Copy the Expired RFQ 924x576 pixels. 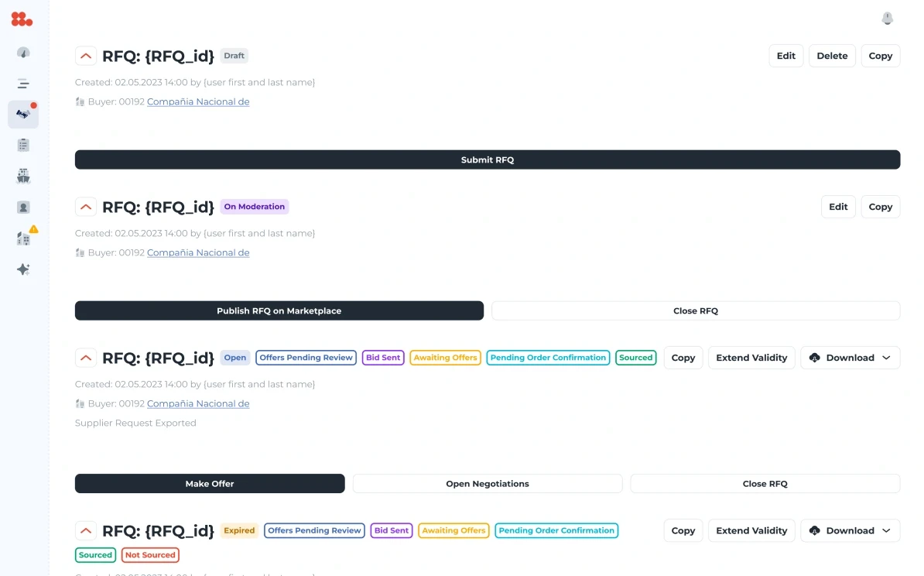683,530
